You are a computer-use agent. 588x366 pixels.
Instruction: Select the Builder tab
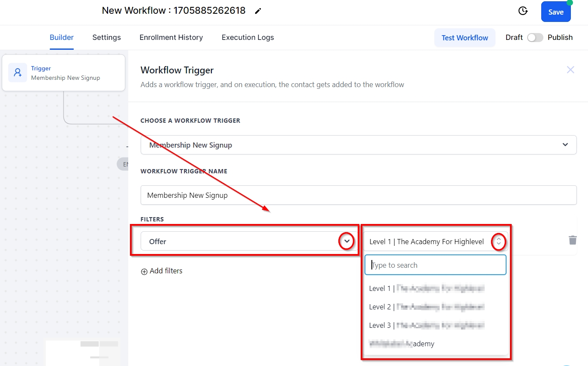coord(62,38)
